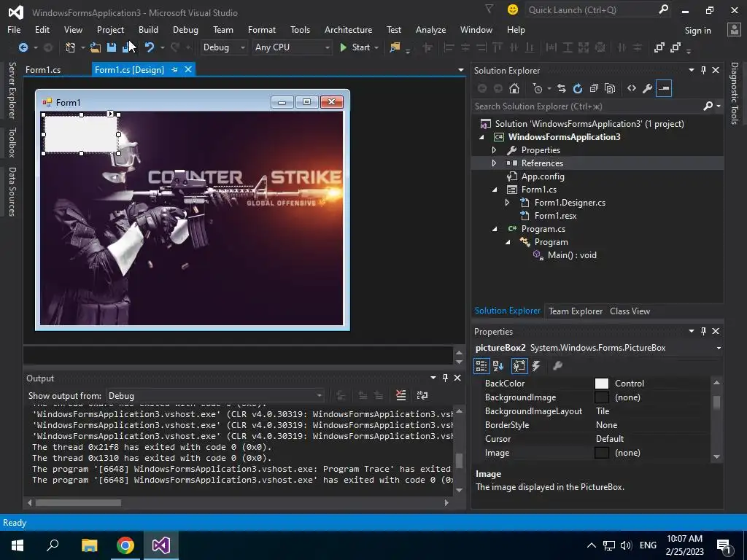Sort properties alphabetically in the Properties panel
Screen dimensions: 747x560
pos(498,366)
